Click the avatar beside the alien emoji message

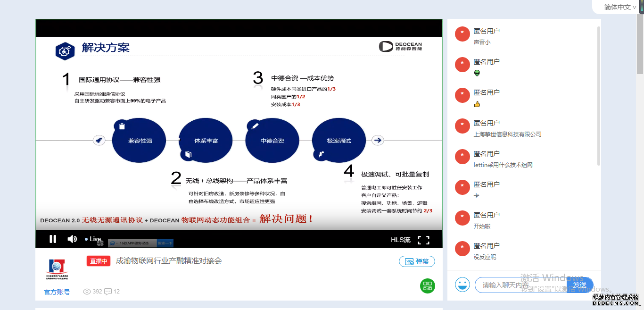click(x=462, y=66)
